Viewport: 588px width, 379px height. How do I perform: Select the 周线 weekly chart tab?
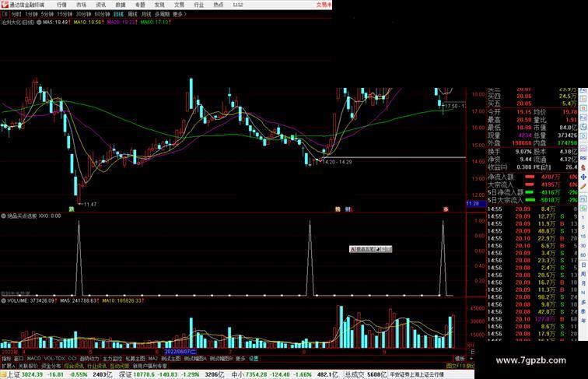click(x=132, y=14)
